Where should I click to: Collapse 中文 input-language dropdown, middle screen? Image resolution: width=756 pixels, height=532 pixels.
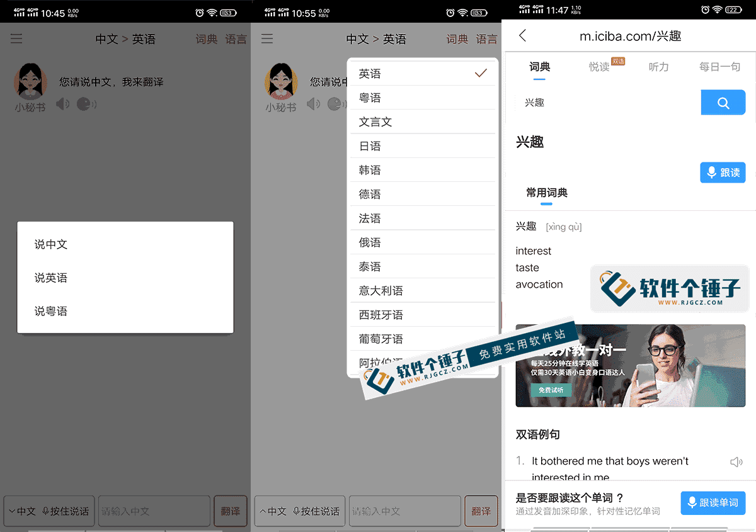point(273,511)
